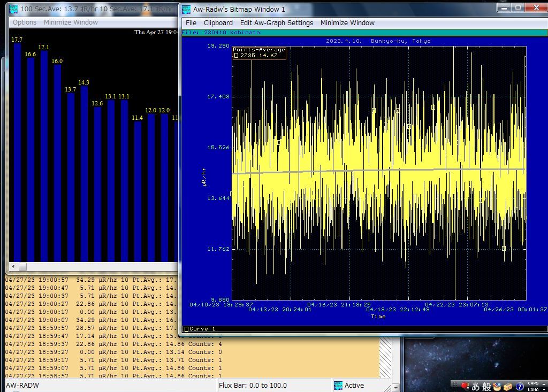This screenshot has width=548, height=392.
Task: Click the left arrow of horizontal bar chart scrollbar
Action: pyautogui.click(x=14, y=266)
